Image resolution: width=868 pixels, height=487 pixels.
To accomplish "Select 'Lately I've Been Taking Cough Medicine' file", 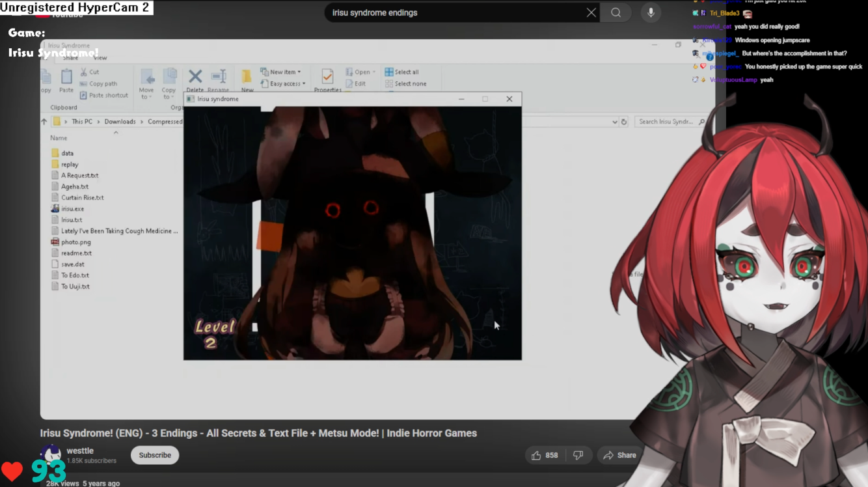I will tap(115, 230).
